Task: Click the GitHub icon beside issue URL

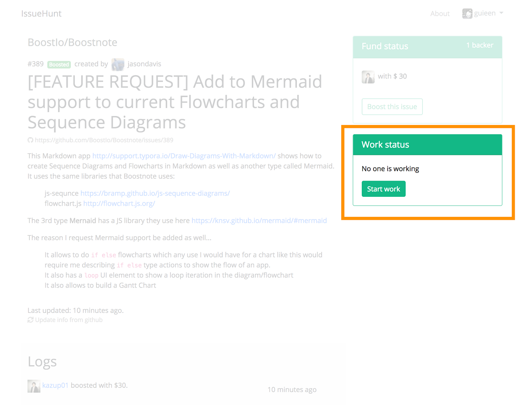Action: pos(30,140)
